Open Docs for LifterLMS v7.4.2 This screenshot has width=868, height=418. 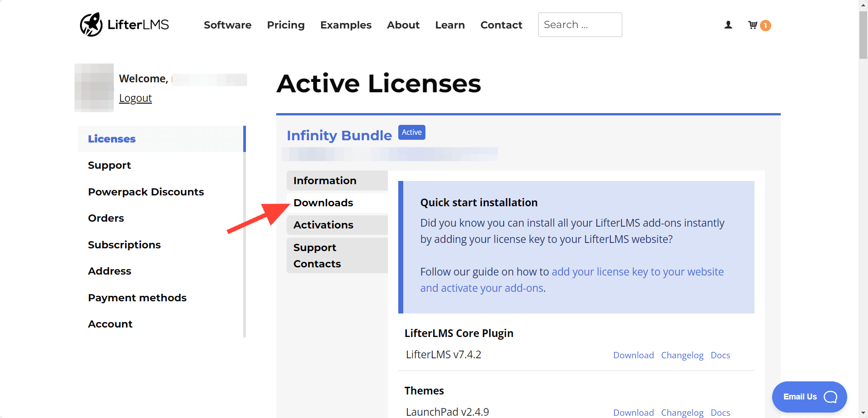[x=720, y=355]
